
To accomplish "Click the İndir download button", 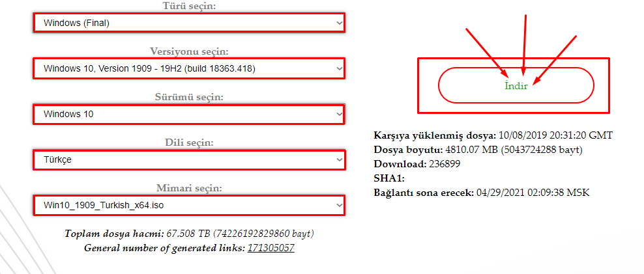I will pos(516,85).
